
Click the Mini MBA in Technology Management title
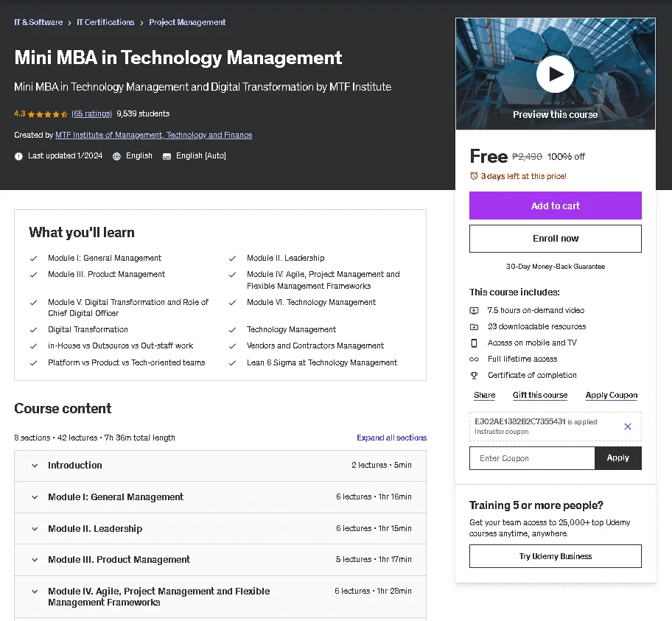pyautogui.click(x=178, y=58)
